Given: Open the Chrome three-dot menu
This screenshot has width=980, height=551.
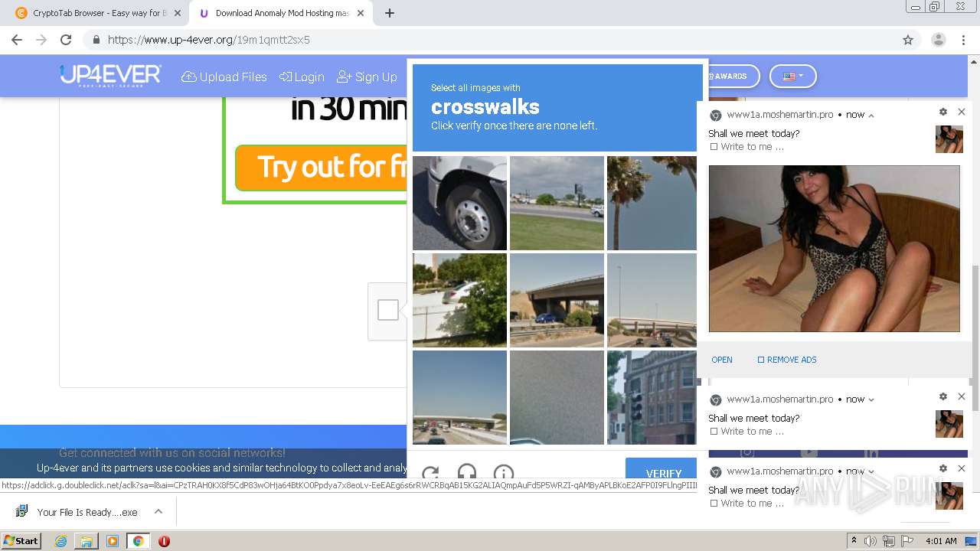Looking at the screenshot, I should pos(963,40).
